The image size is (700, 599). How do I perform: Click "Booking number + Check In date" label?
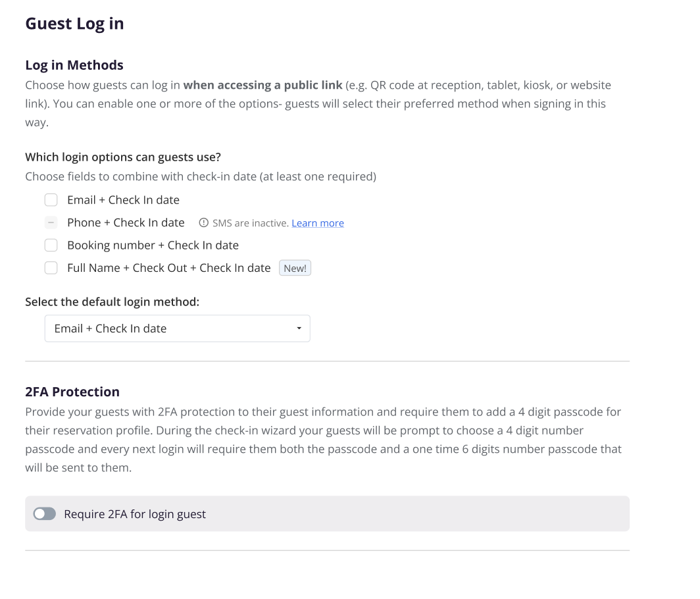coord(153,246)
